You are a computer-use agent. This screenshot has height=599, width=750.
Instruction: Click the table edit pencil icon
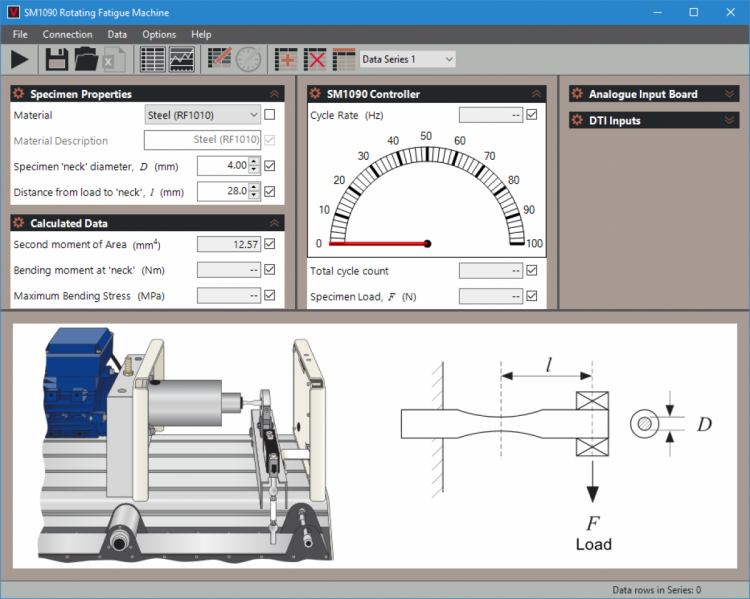[x=220, y=59]
